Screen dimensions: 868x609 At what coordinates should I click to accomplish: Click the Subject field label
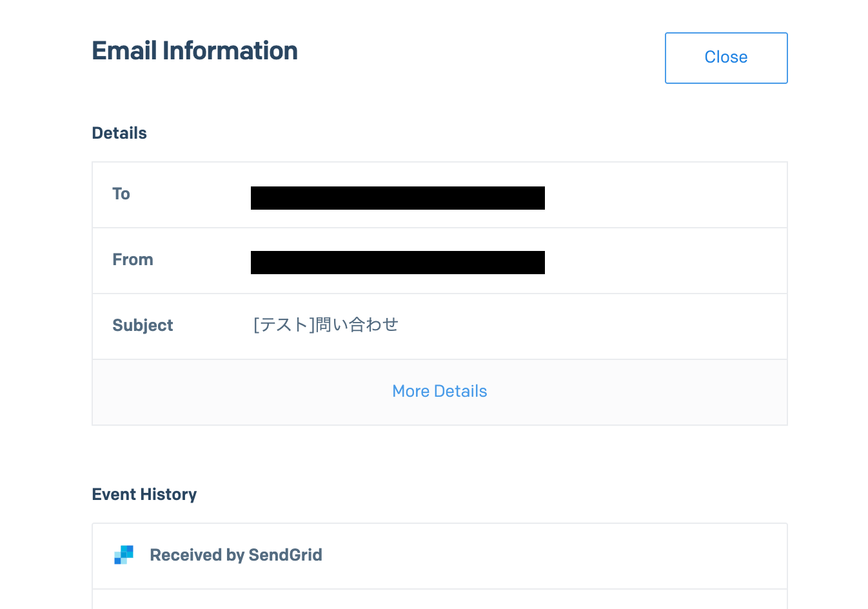point(143,326)
